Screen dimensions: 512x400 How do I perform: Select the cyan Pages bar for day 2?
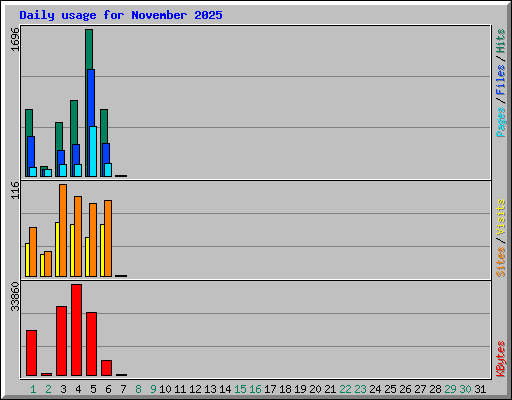48,173
